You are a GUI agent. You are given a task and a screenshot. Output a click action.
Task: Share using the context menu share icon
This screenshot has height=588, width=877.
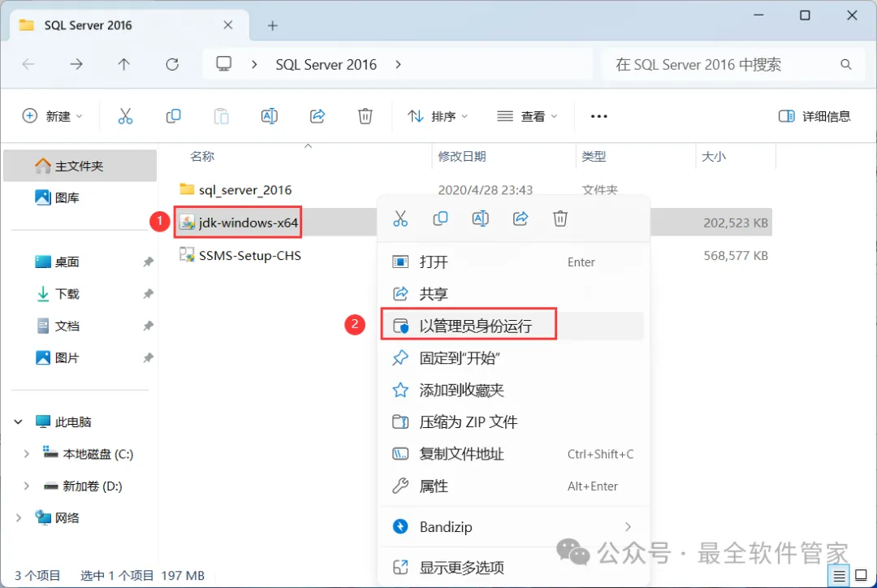pos(521,218)
